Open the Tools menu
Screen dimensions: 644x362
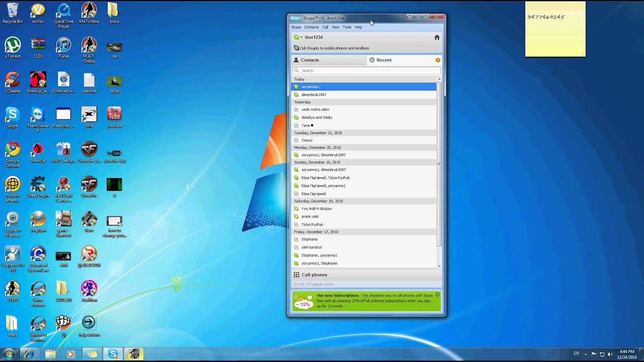pyautogui.click(x=347, y=27)
